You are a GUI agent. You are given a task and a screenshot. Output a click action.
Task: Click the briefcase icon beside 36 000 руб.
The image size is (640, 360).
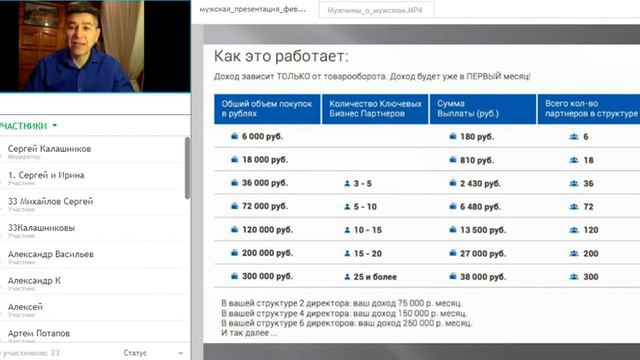tap(234, 182)
